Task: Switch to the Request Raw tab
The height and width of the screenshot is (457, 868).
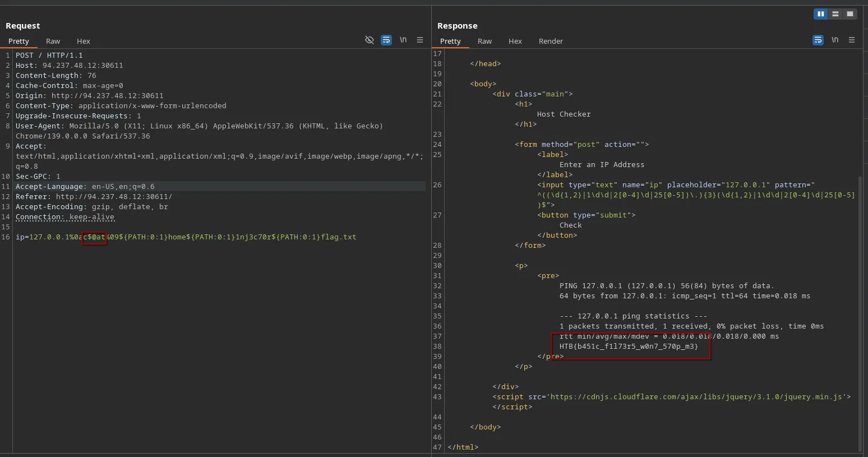Action: 53,41
